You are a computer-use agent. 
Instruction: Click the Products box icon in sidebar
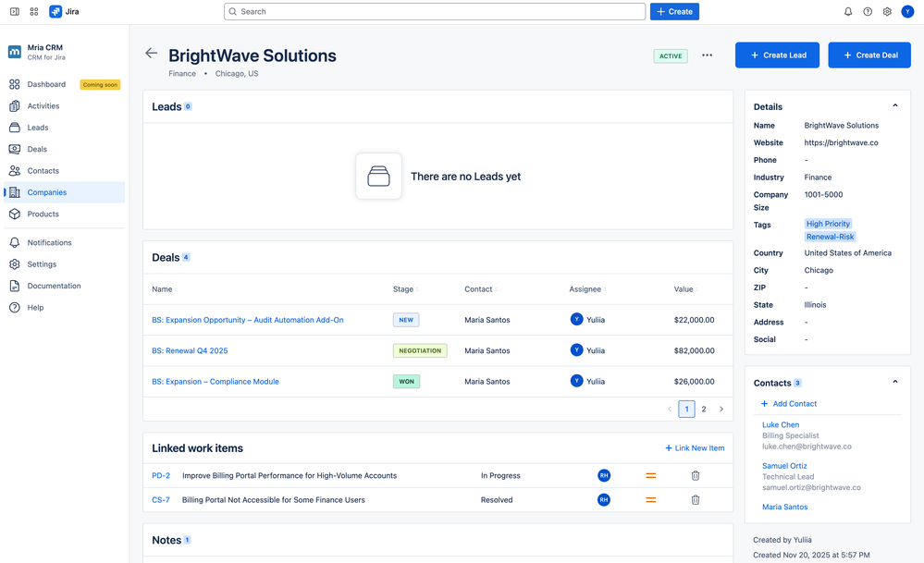(x=14, y=214)
